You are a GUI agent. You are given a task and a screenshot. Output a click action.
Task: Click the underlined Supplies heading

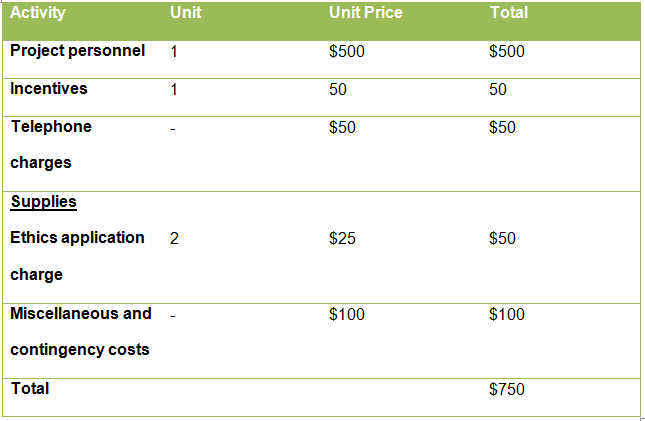[x=44, y=202]
